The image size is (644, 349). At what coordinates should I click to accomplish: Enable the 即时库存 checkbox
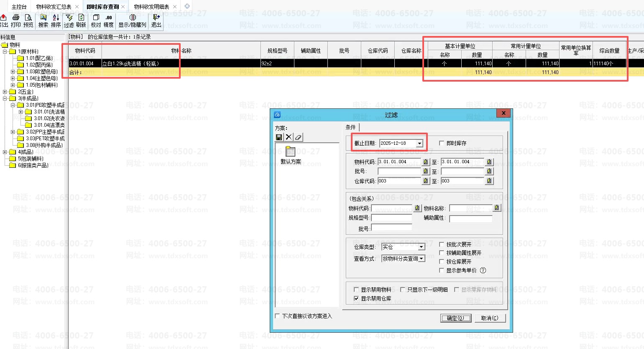[442, 143]
